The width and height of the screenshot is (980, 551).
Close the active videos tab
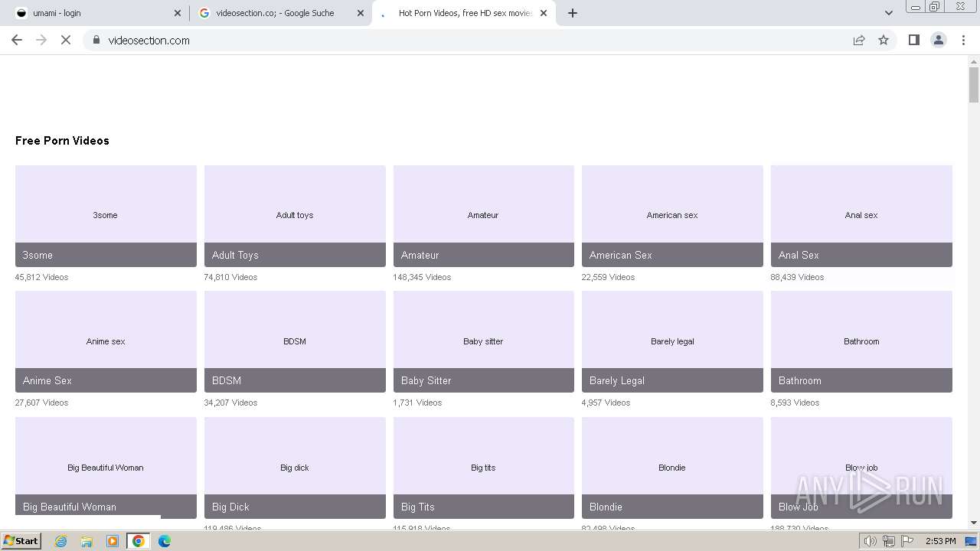click(x=544, y=13)
